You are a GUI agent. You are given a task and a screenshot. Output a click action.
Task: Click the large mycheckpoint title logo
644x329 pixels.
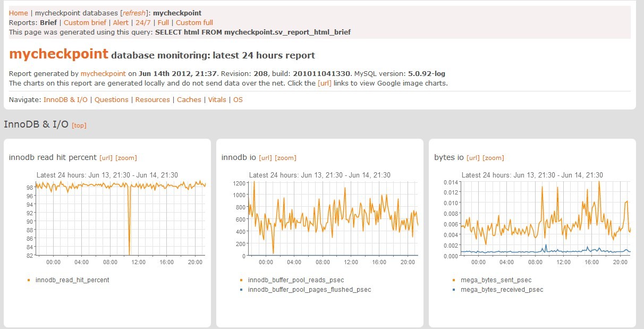pyautogui.click(x=59, y=54)
